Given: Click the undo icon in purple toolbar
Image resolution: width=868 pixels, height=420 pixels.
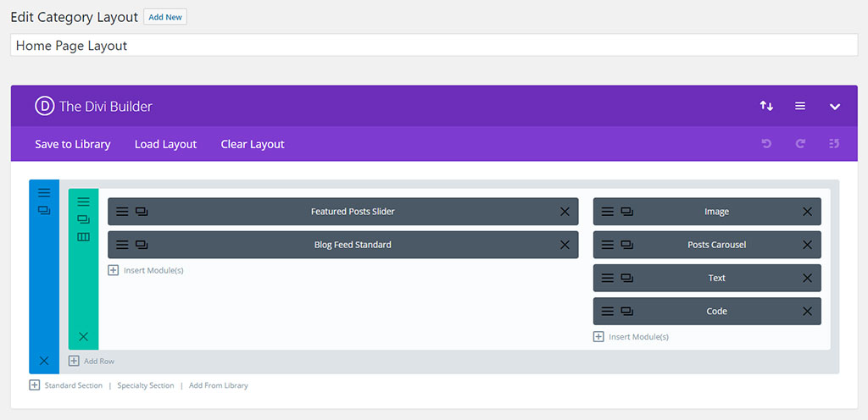Looking at the screenshot, I should coord(766,144).
